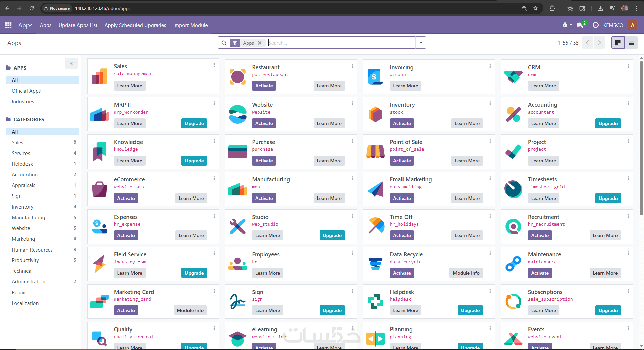This screenshot has height=350, width=644.
Task: Open Import Module menu
Action: [191, 25]
